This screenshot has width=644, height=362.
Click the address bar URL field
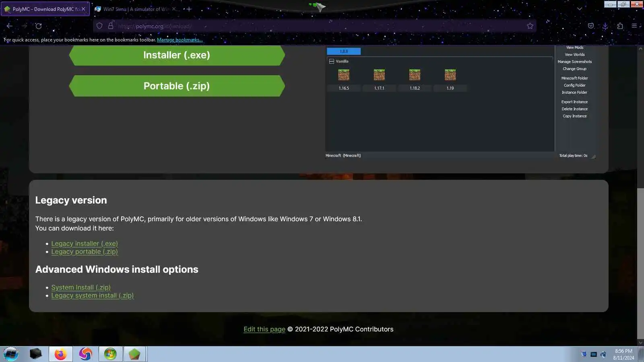(x=314, y=26)
